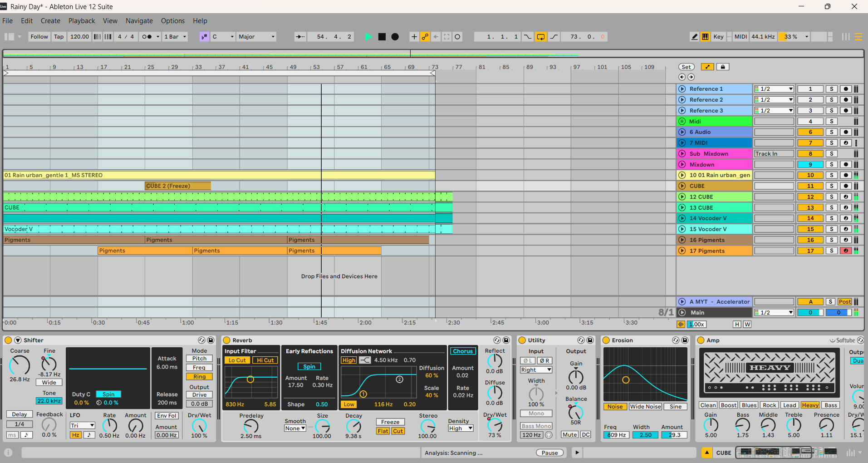Open the CPU load 33 % dropdown

(x=806, y=37)
